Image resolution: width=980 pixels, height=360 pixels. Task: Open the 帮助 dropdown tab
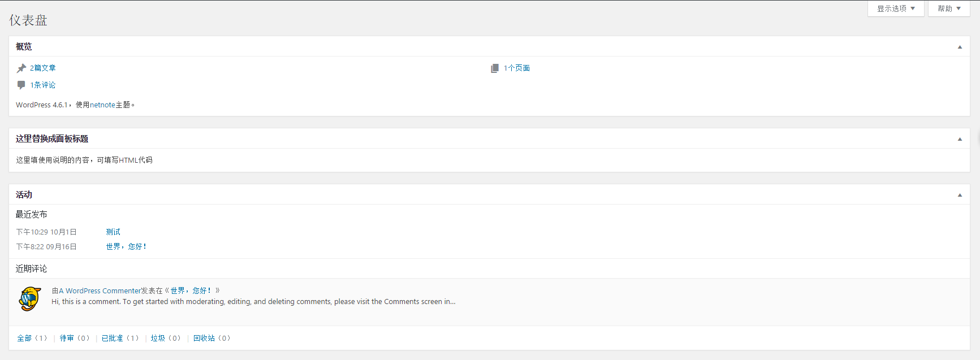[x=948, y=8]
